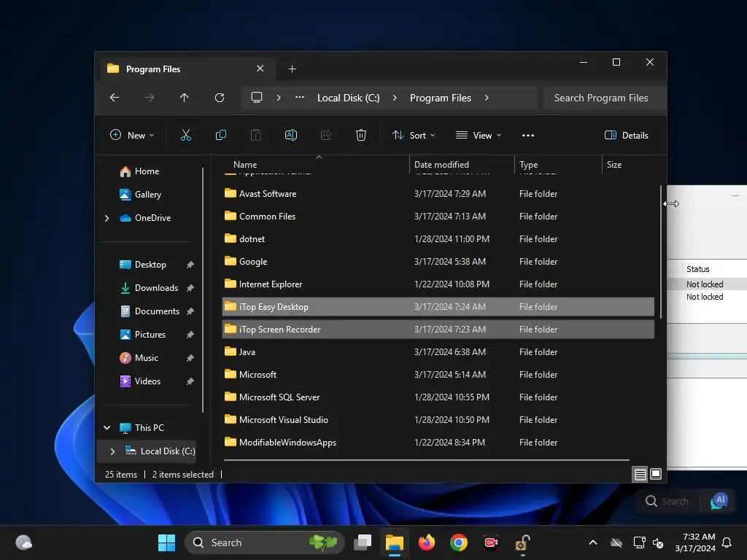Select the ModifiableWindowsApps folder
The width and height of the screenshot is (747, 560).
438,443
